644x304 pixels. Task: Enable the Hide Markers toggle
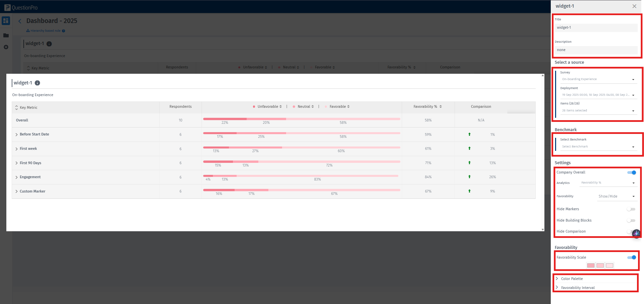pyautogui.click(x=631, y=209)
